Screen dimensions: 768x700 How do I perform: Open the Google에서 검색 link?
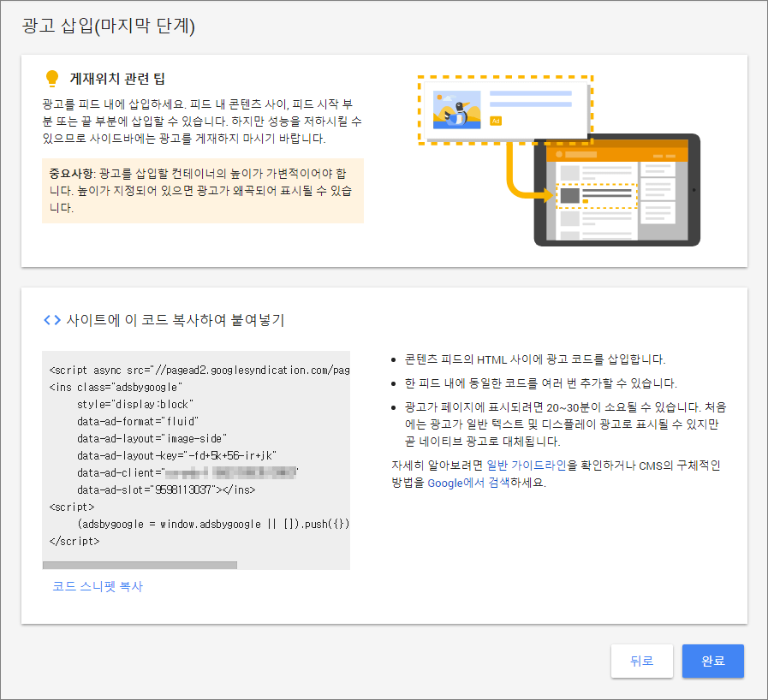pyautogui.click(x=468, y=483)
